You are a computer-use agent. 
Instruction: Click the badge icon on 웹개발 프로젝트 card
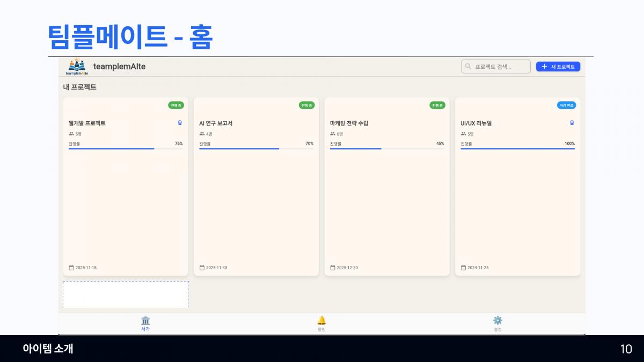click(180, 123)
